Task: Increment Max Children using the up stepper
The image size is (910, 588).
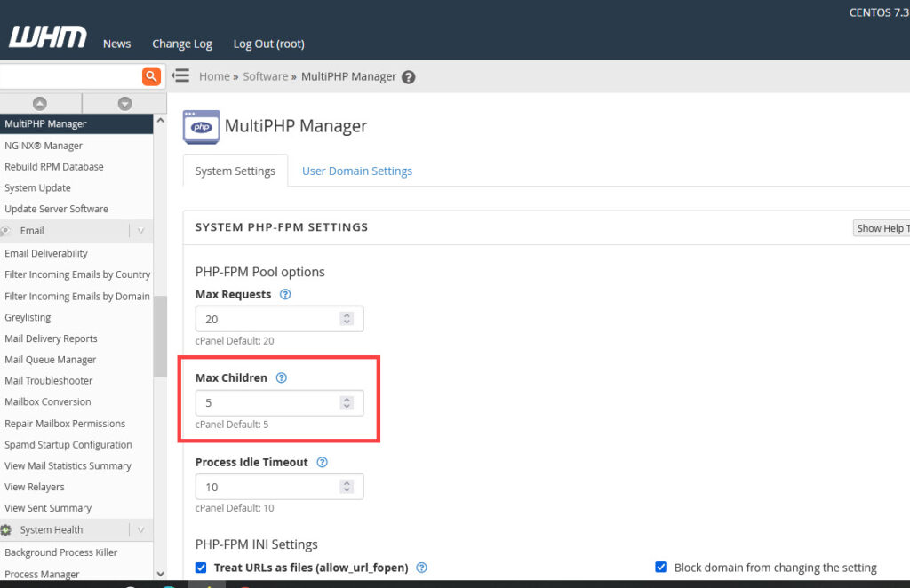Action: point(346,399)
